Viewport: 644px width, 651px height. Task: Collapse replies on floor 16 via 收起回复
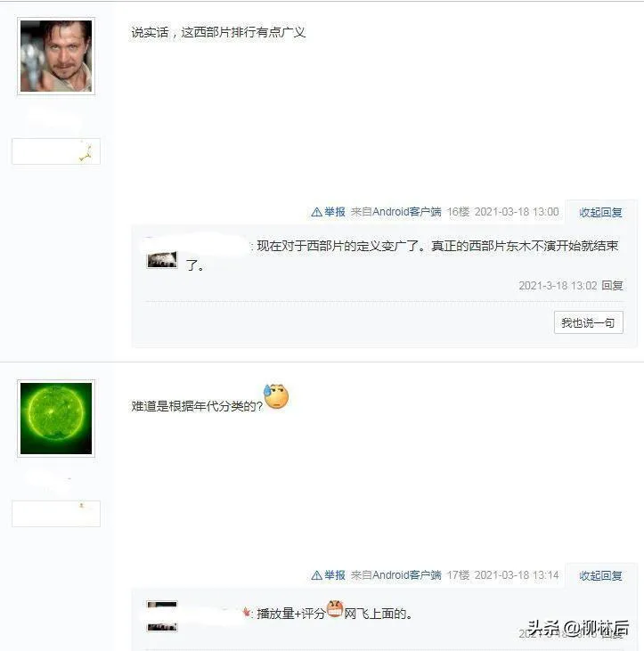click(x=600, y=212)
